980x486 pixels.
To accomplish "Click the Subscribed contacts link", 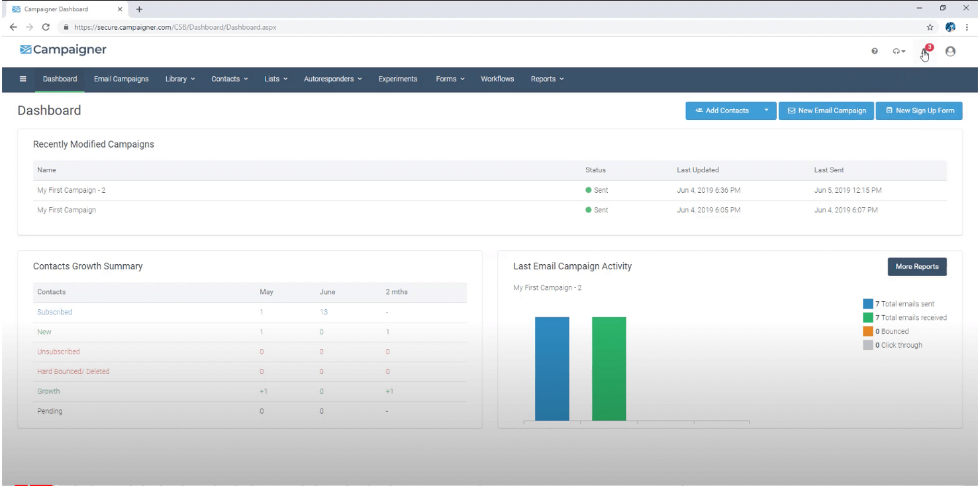I will pos(54,312).
